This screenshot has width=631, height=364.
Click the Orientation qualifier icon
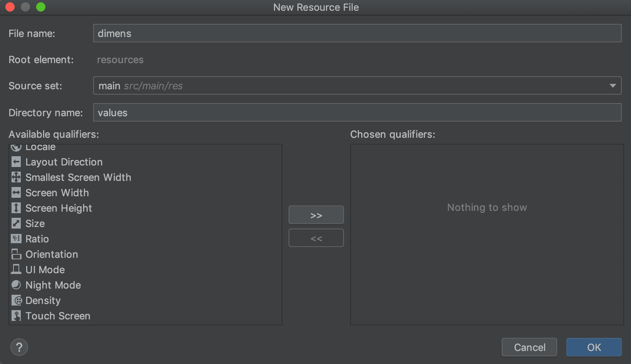point(16,254)
